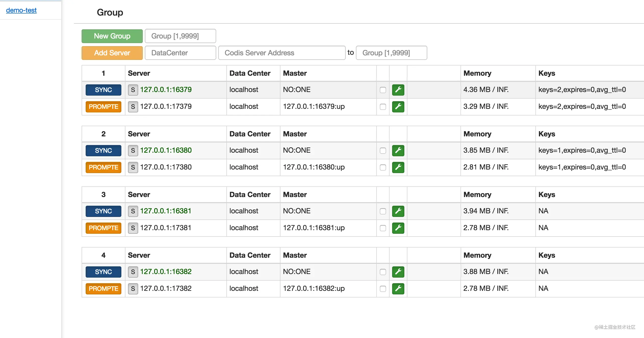Click the green New Group button

click(x=112, y=36)
